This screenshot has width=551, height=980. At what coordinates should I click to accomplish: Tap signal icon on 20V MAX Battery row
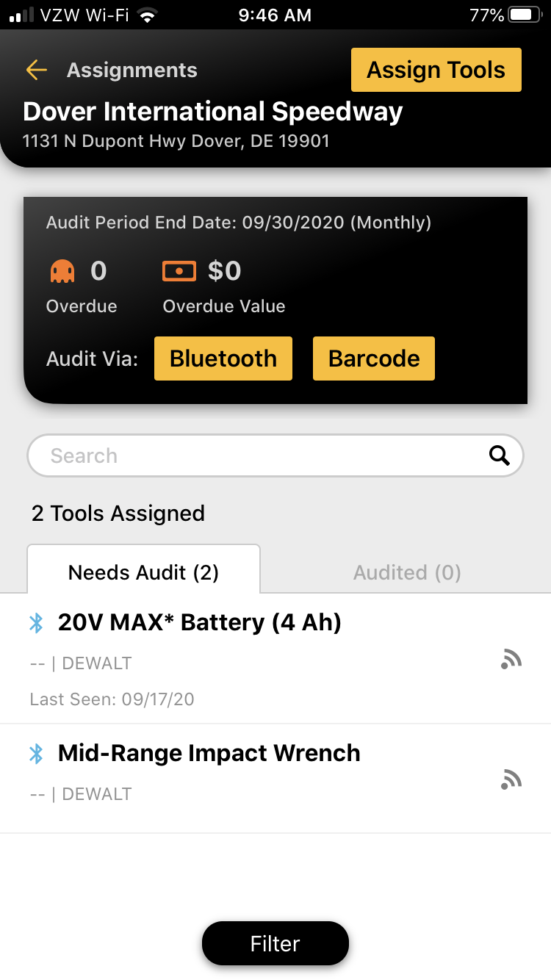[x=511, y=659]
